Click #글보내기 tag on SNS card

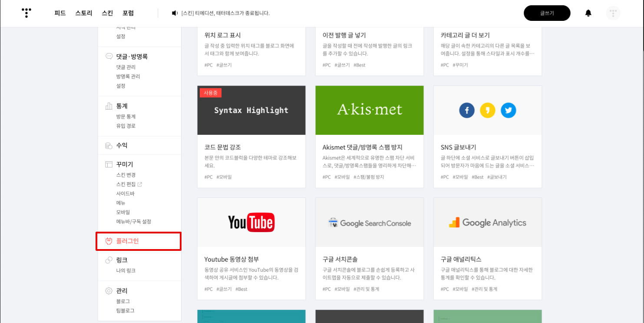coord(497,177)
